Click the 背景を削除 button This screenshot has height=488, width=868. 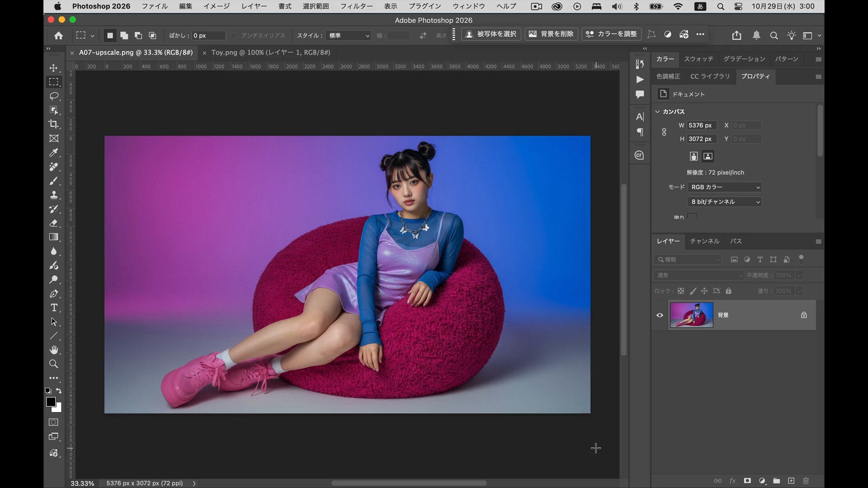point(551,34)
